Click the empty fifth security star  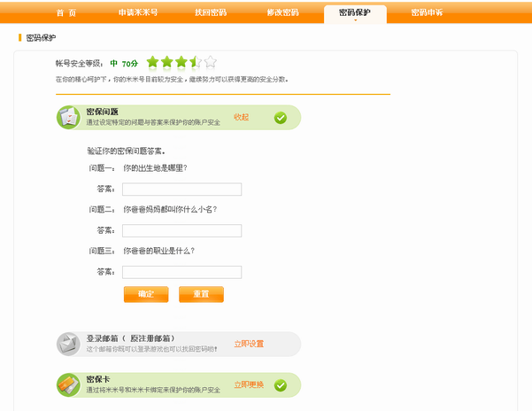[210, 62]
